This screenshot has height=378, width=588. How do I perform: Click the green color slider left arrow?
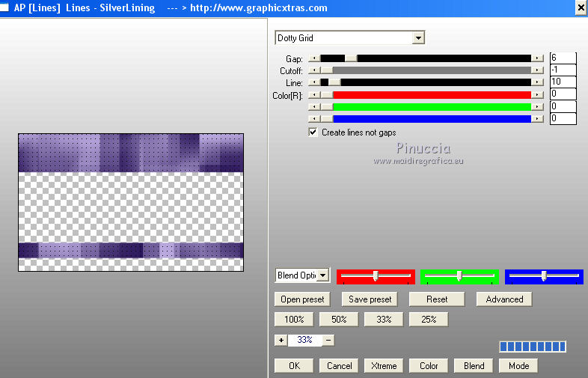(x=314, y=107)
